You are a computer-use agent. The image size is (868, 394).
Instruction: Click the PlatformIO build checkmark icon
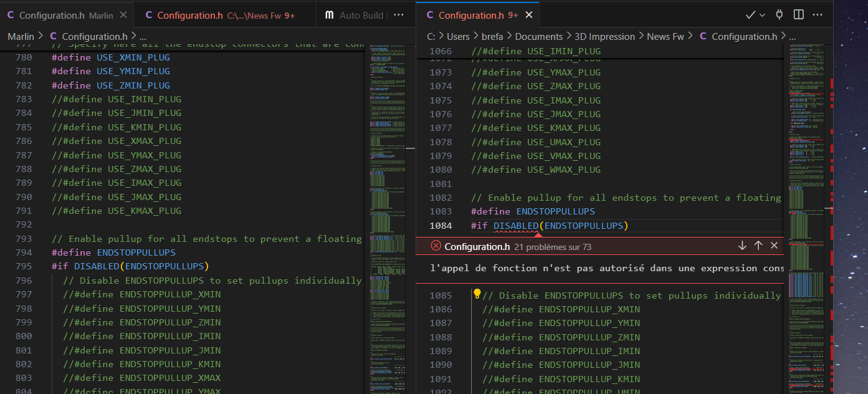[x=750, y=15]
